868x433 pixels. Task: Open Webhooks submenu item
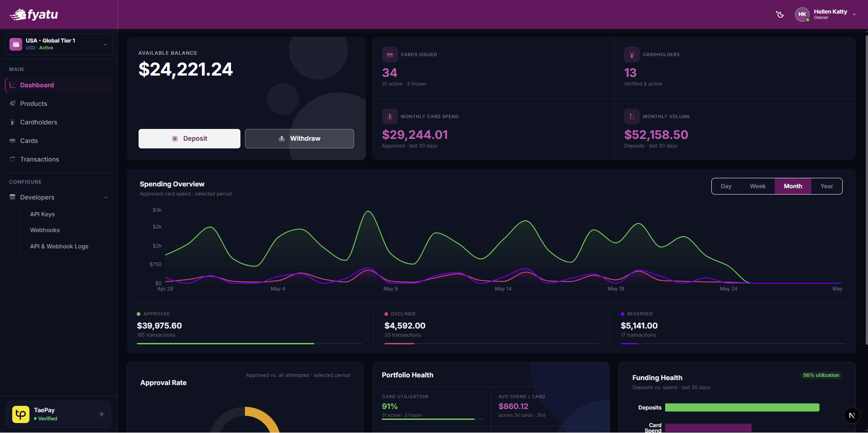[x=45, y=230]
